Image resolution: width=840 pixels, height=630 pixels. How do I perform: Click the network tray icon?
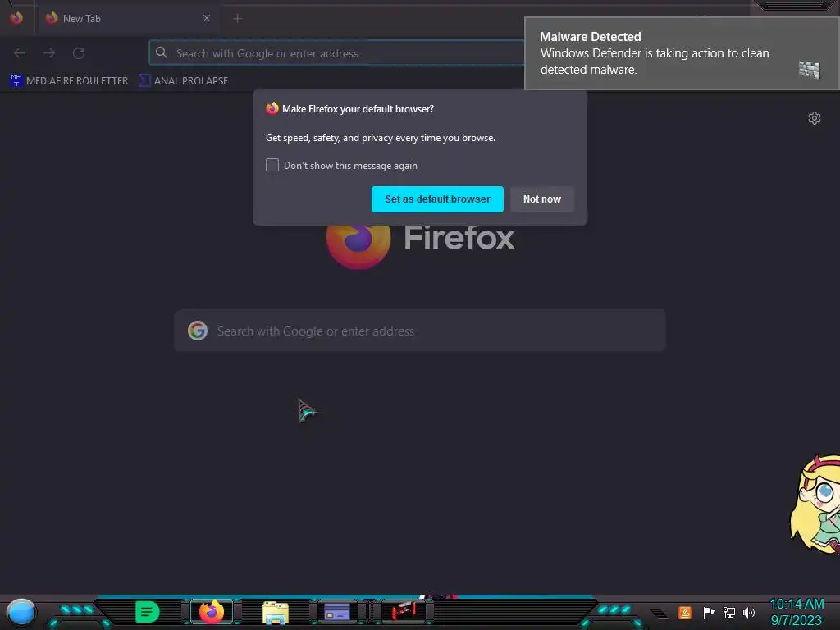click(729, 612)
